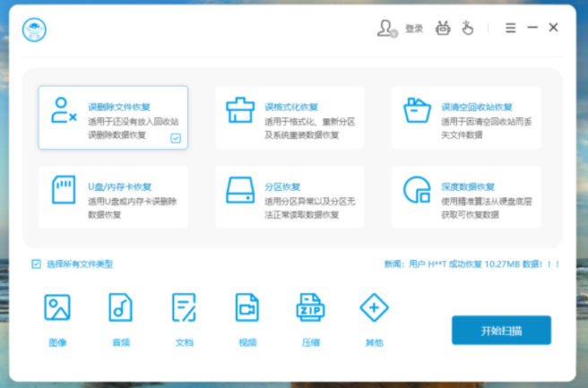Viewport: 588px width, 388px height.
Task: Click the 文档 label
Action: click(x=184, y=342)
